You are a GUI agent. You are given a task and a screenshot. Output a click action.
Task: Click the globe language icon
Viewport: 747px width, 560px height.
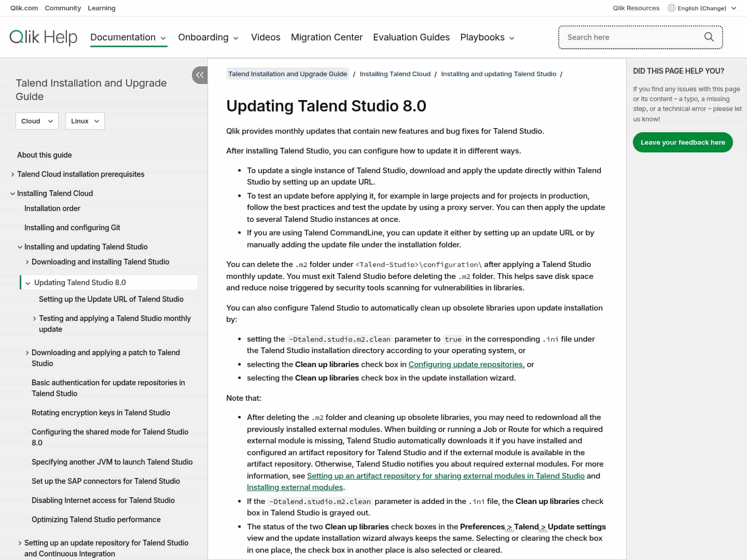pos(671,8)
